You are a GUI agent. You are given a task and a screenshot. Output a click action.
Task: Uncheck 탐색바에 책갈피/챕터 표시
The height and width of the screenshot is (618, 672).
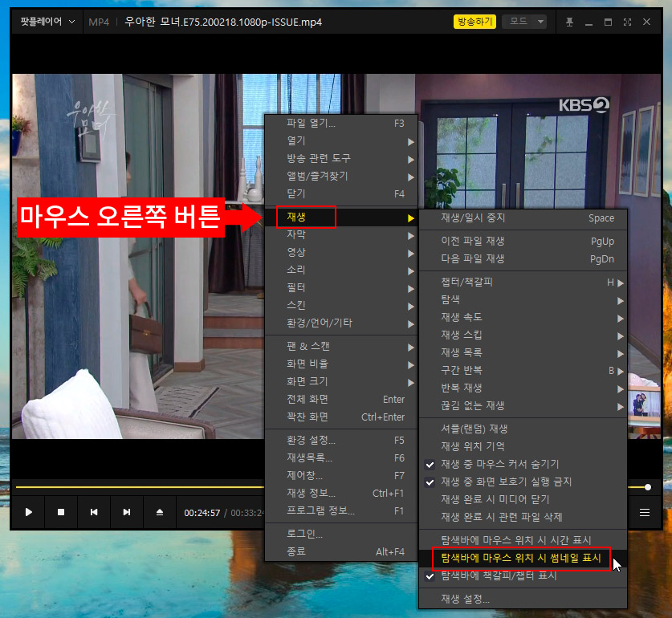(x=523, y=576)
